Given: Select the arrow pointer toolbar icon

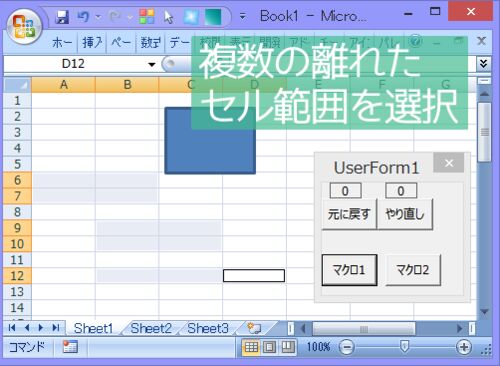Looking at the screenshot, I should tap(169, 17).
